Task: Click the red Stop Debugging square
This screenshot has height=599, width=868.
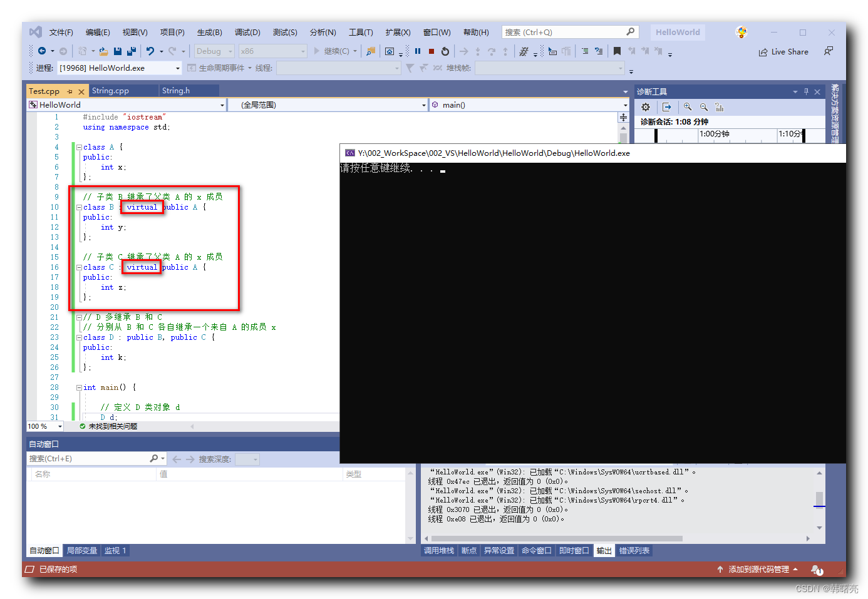Action: pyautogui.click(x=431, y=51)
